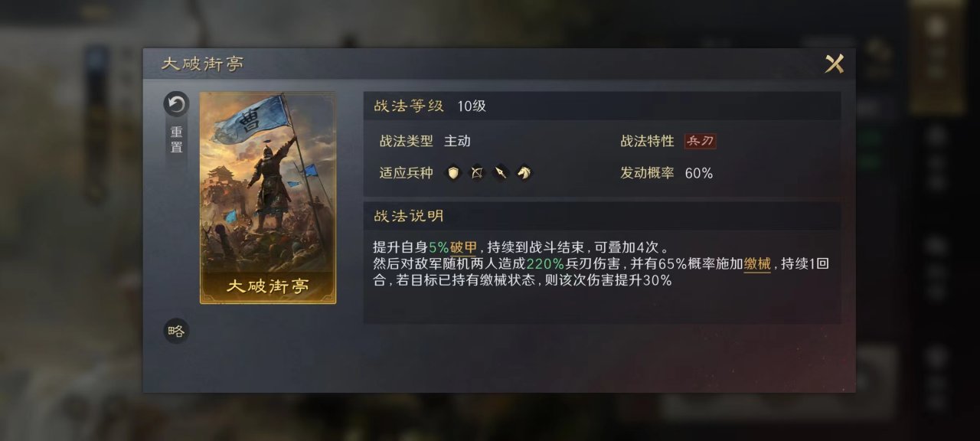
Task: Click the 适应兵种 label
Action: tap(406, 174)
